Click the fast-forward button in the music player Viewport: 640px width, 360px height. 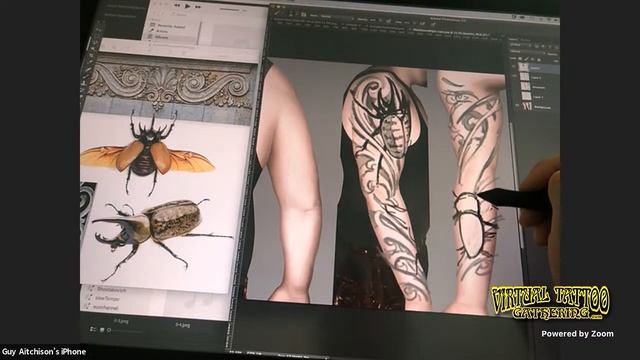coord(198,7)
